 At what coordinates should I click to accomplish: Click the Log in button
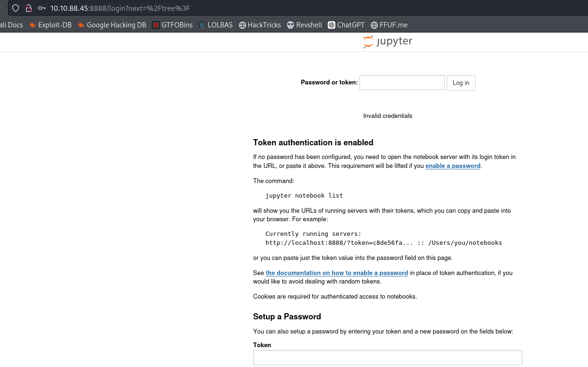tap(461, 83)
